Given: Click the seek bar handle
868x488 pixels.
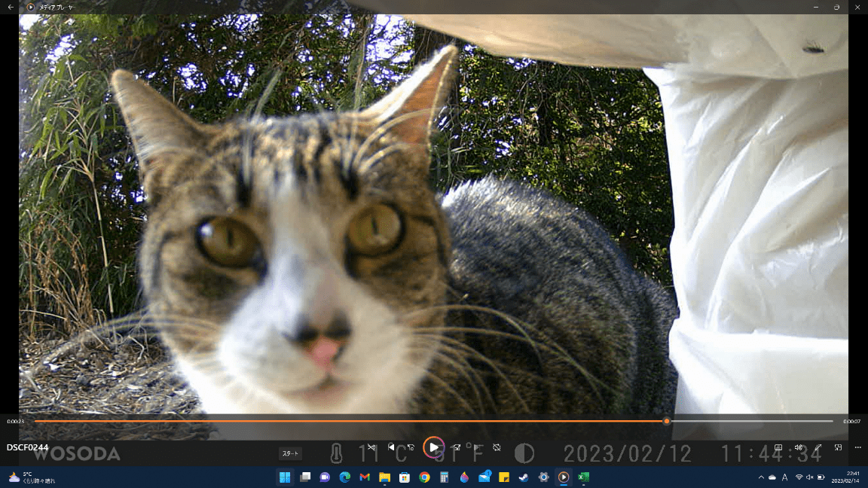Looking at the screenshot, I should point(667,421).
